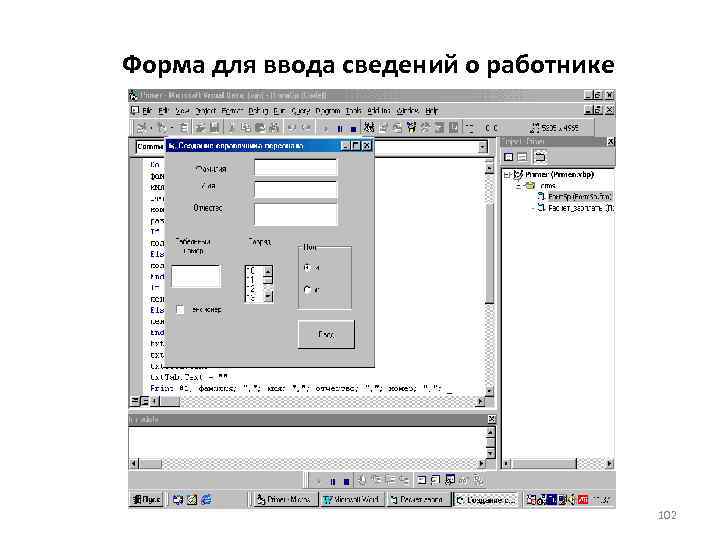Open the dropdown arrow beside Add Project icon

click(152, 128)
